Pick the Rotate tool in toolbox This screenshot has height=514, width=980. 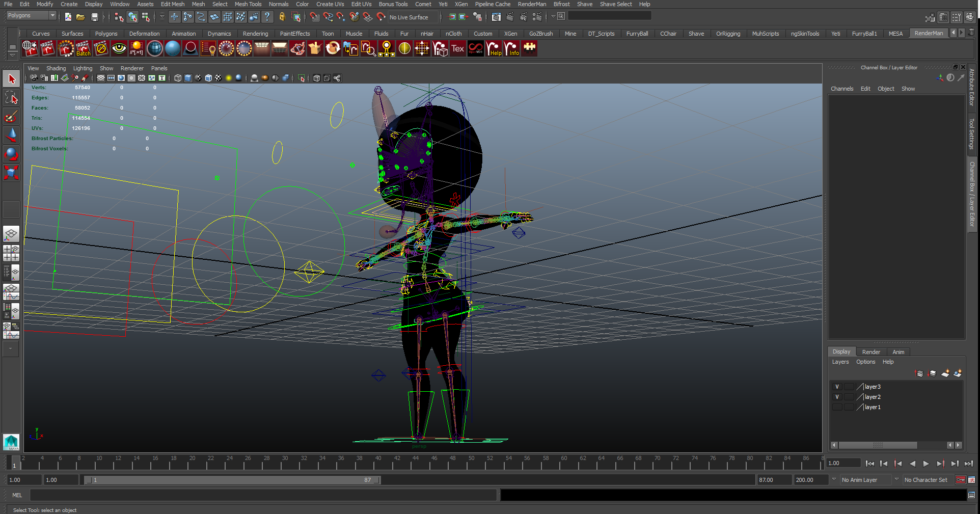pos(11,154)
